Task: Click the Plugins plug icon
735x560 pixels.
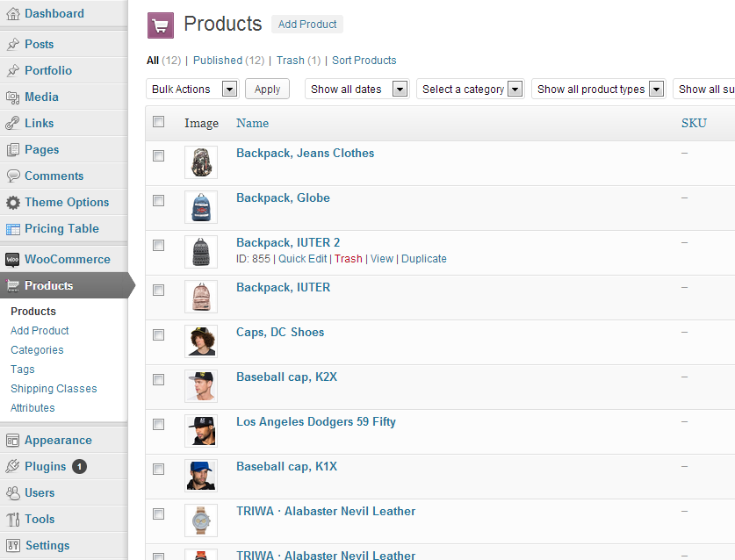Action: (12, 467)
